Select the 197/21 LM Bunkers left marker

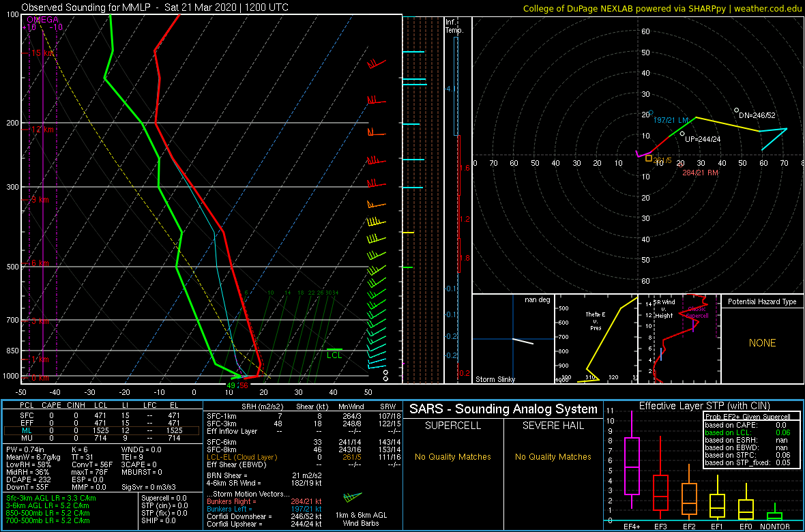(x=651, y=113)
